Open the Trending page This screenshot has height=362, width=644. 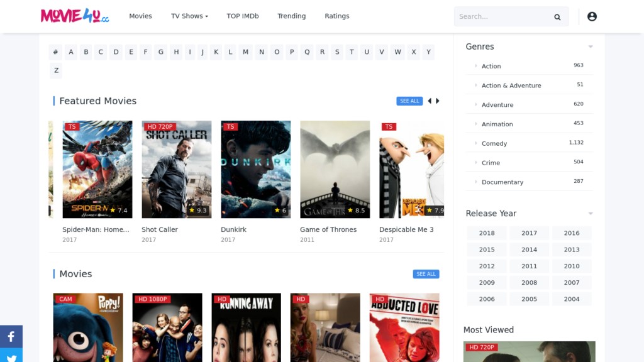pyautogui.click(x=291, y=16)
